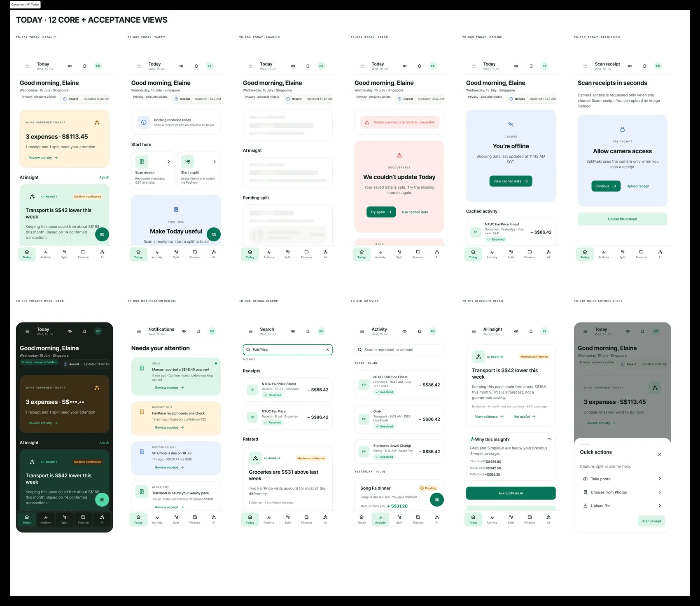Click notification bell in TD-002 Empty header

coord(196,66)
